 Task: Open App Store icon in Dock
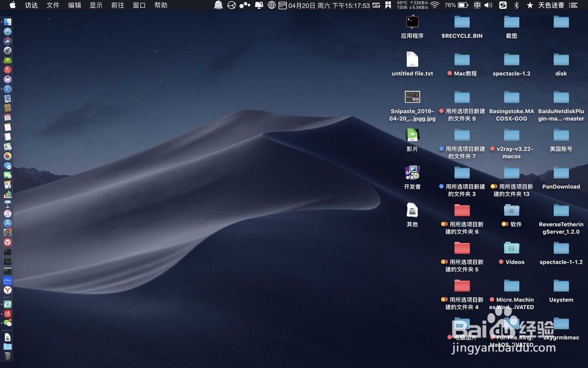coord(8,223)
